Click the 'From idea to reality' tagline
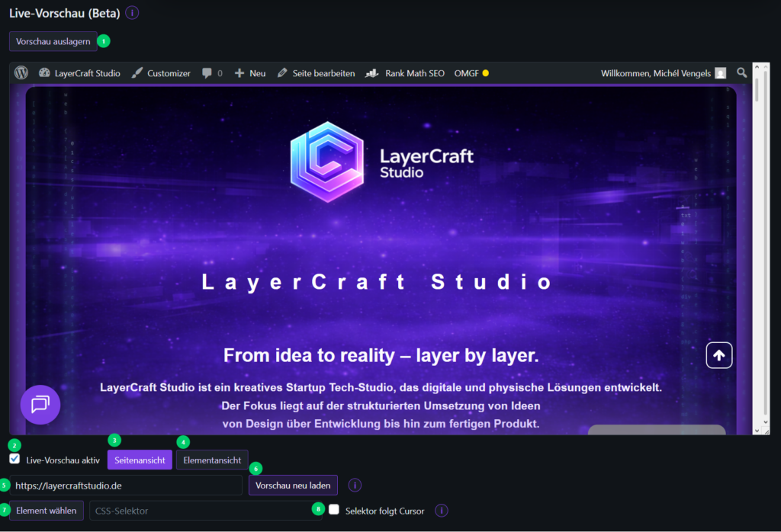The width and height of the screenshot is (781, 532). [381, 355]
